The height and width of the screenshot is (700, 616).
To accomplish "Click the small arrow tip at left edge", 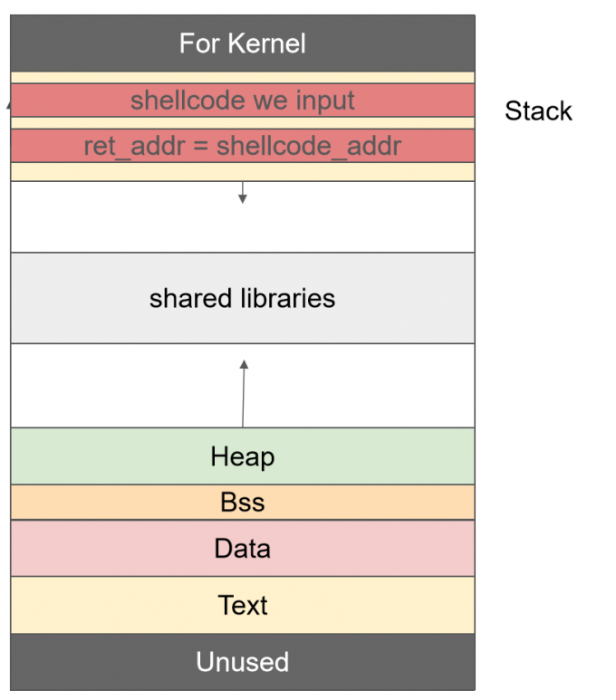I will tap(8, 105).
